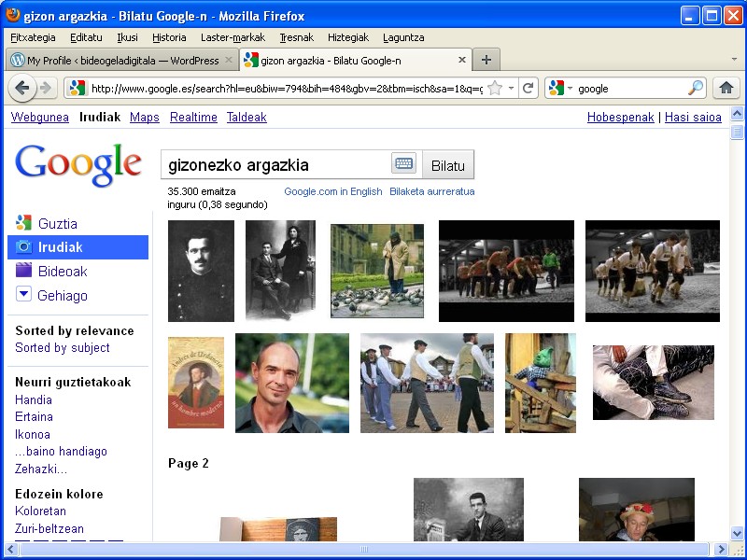Expand the Gehiago options in sidebar
This screenshot has width=747, height=560.
[x=63, y=295]
